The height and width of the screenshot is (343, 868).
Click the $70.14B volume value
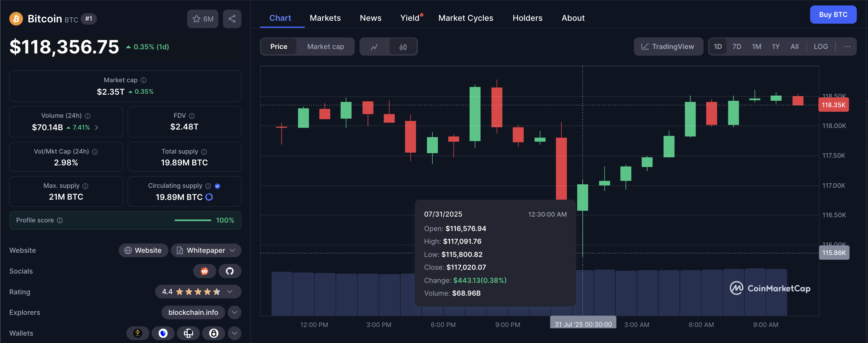(48, 127)
